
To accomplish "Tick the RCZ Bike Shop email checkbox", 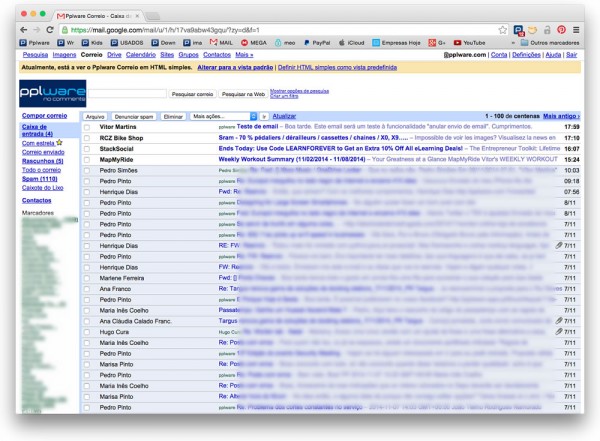I will pos(87,138).
